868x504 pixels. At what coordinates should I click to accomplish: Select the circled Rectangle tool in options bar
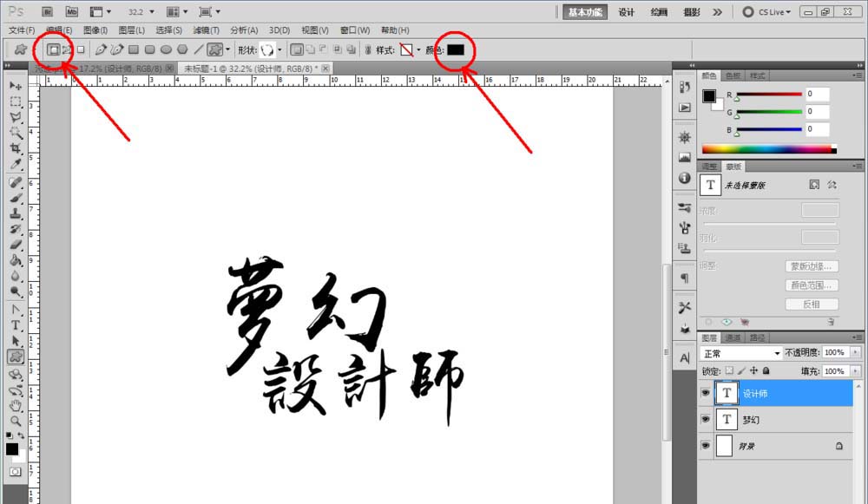point(54,49)
